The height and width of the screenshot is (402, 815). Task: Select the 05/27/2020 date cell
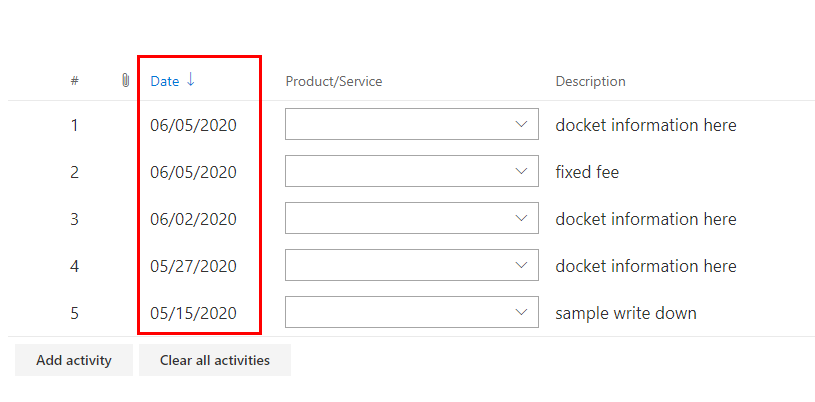[194, 266]
